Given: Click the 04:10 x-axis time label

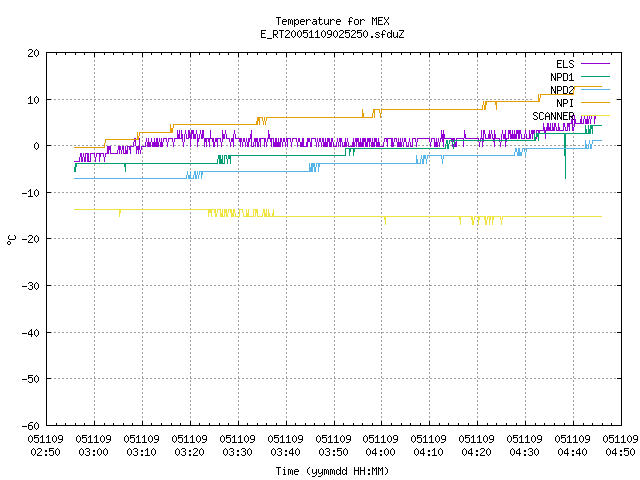Looking at the screenshot, I should click(x=429, y=452).
